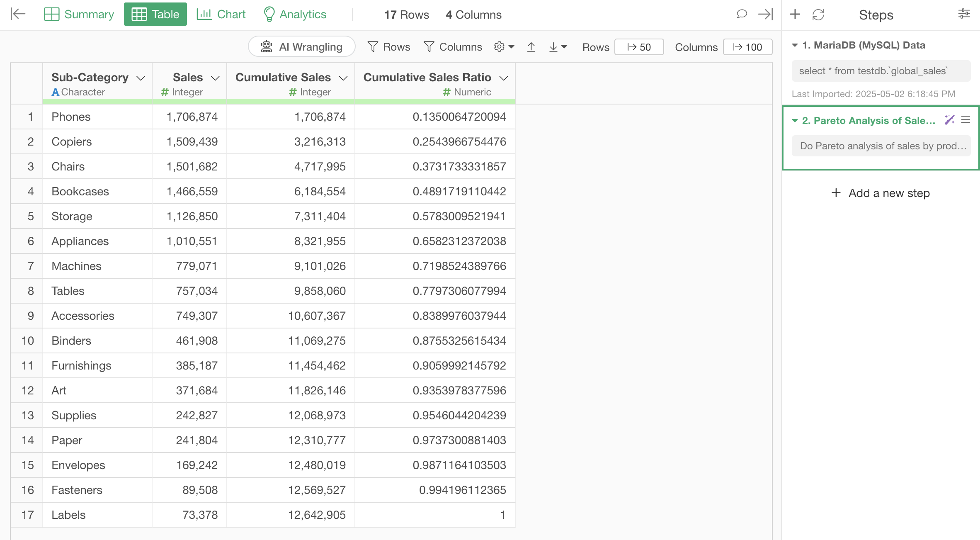Image resolution: width=980 pixels, height=540 pixels.
Task: Click the 17 Rows count label
Action: click(x=406, y=15)
